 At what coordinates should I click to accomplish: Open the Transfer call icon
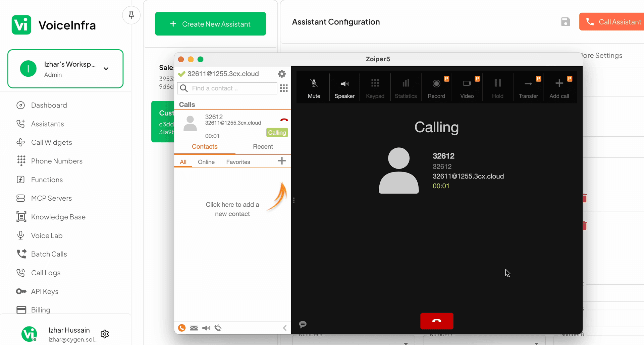pos(528,87)
